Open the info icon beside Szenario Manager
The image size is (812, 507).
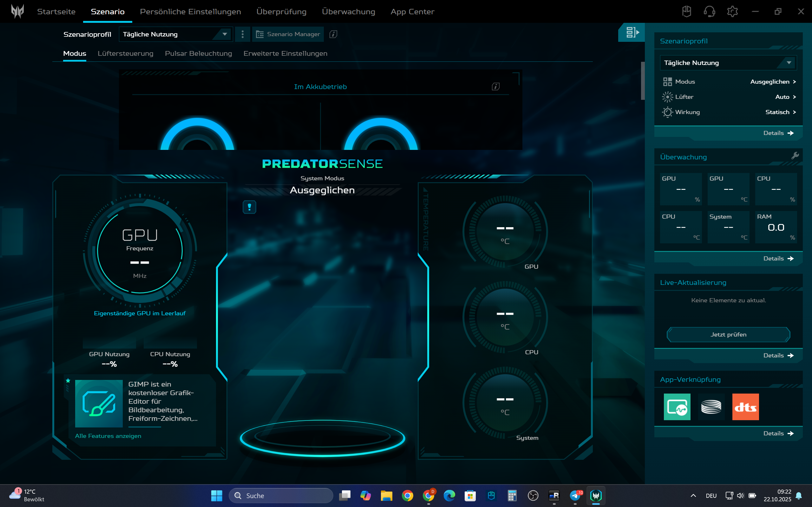click(333, 34)
